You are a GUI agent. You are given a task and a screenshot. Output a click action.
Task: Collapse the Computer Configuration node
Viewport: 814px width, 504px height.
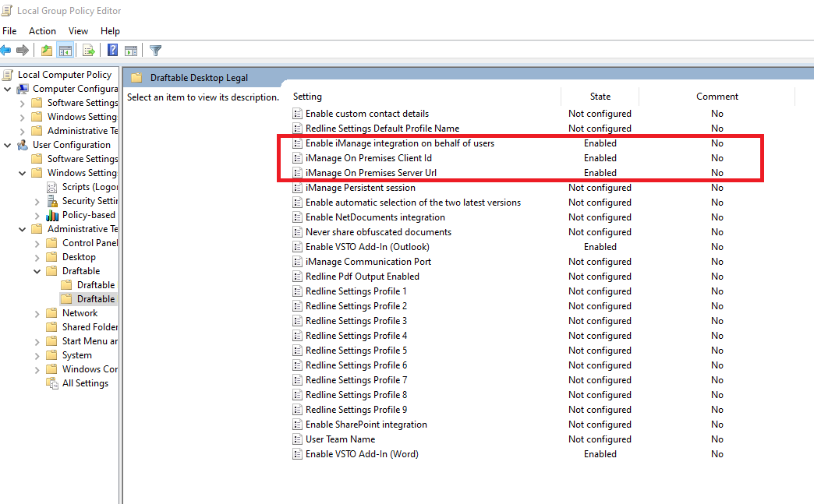pos(7,89)
